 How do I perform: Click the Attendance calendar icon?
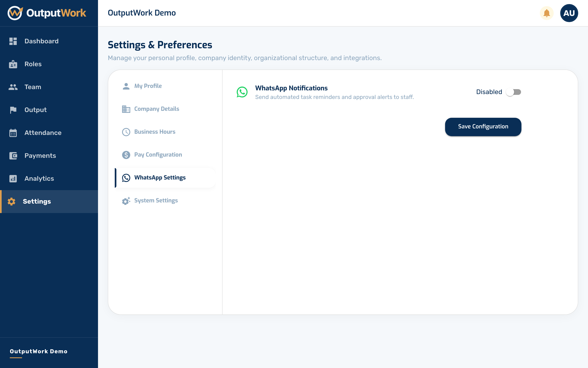pyautogui.click(x=13, y=133)
